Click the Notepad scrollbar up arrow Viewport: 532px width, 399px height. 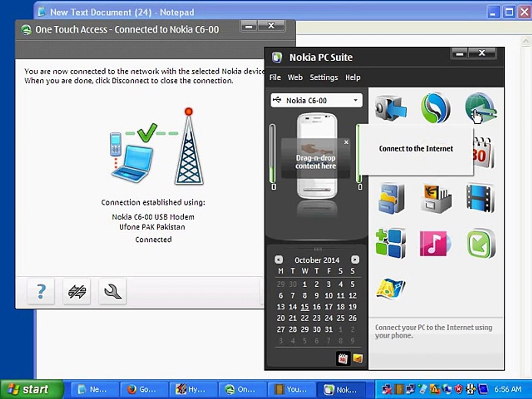526,41
